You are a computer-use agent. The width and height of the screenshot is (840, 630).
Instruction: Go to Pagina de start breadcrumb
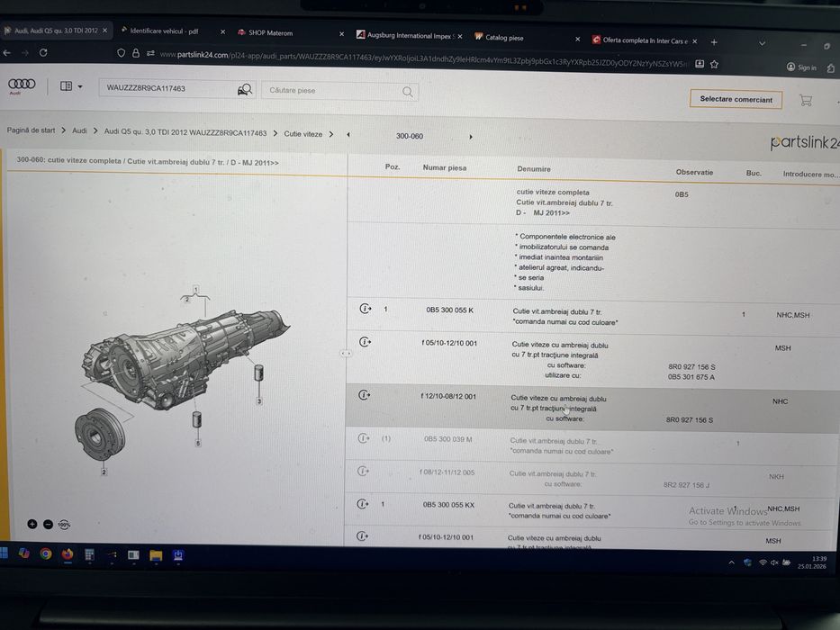pos(32,130)
